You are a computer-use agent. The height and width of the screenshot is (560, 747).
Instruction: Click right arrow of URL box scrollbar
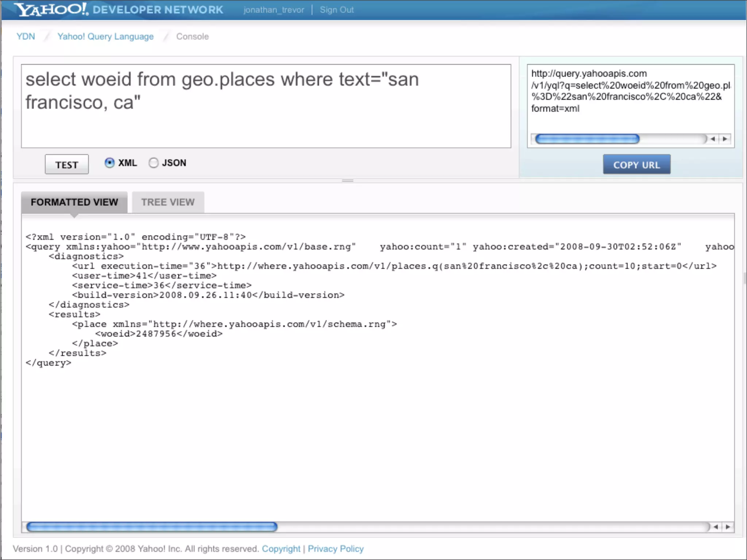[725, 139]
